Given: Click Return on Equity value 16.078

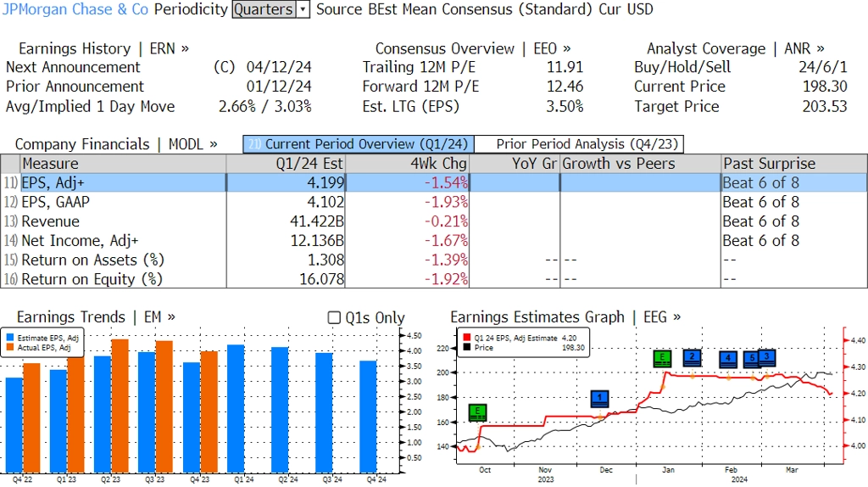Looking at the screenshot, I should (321, 279).
